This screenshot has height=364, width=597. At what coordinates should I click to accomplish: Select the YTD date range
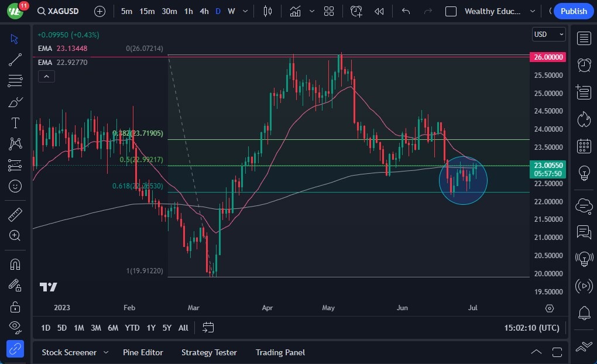tap(132, 328)
